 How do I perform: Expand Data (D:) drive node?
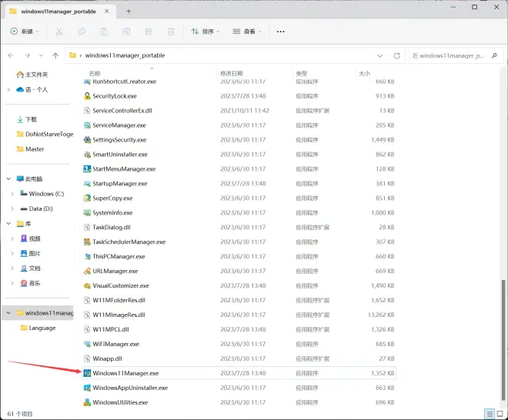[12, 208]
